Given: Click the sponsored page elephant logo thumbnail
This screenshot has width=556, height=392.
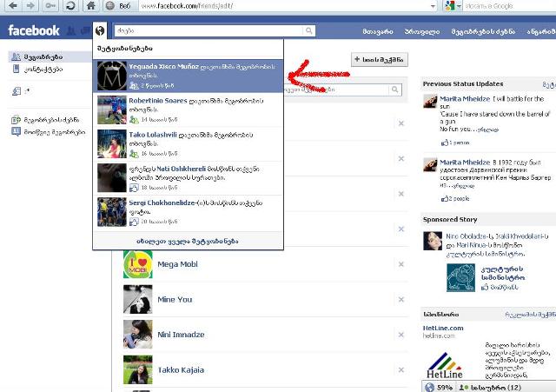Looking at the screenshot, I should pos(460,278).
